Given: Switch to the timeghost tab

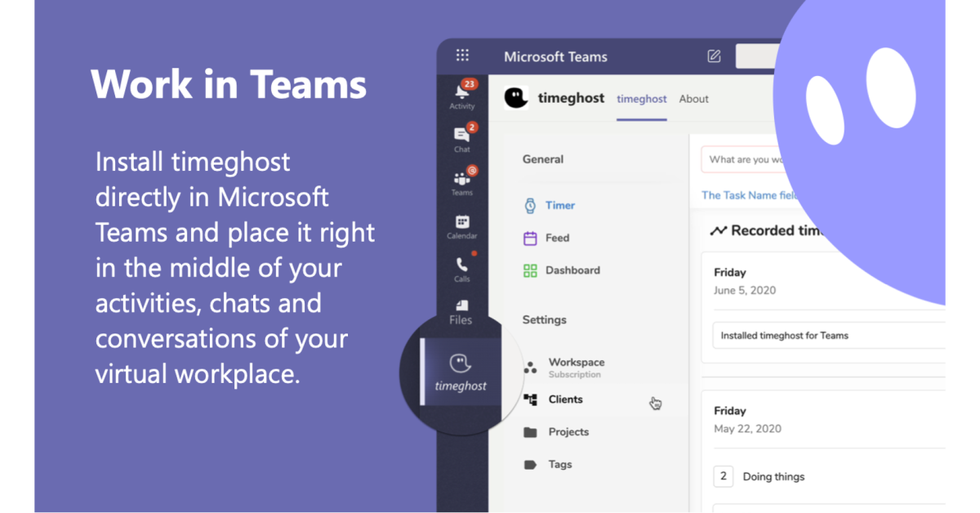Looking at the screenshot, I should 641,99.
